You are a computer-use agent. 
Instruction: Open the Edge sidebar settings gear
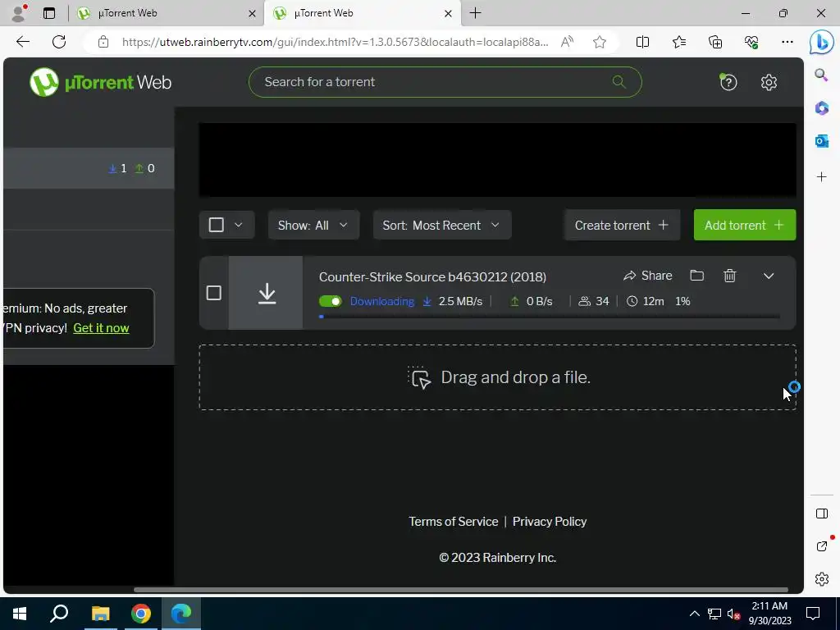tap(821, 578)
